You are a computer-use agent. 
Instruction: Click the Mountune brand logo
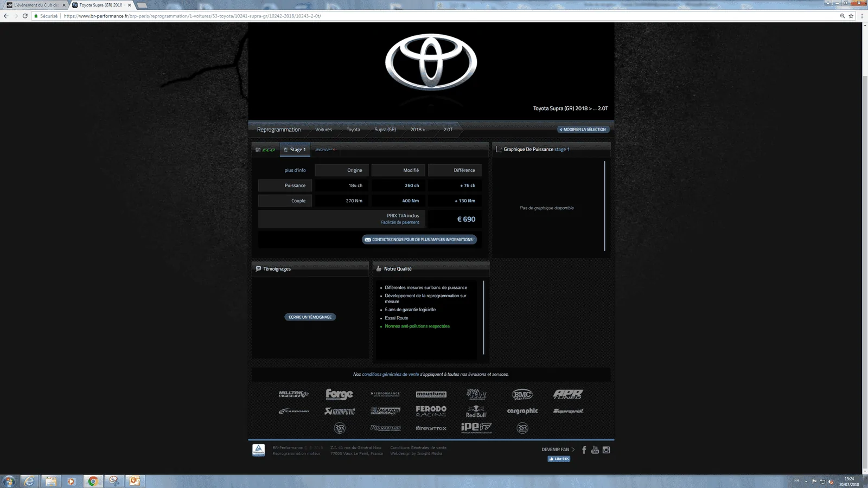(431, 394)
